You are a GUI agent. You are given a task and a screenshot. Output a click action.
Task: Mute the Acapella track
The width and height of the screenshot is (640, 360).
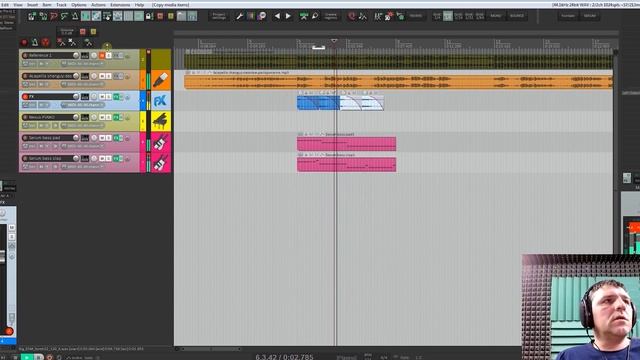pyautogui.click(x=102, y=76)
